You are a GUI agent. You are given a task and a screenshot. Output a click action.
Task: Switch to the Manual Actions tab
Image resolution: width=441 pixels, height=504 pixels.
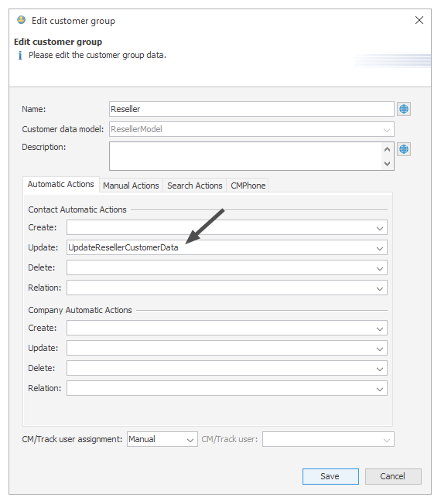click(131, 186)
